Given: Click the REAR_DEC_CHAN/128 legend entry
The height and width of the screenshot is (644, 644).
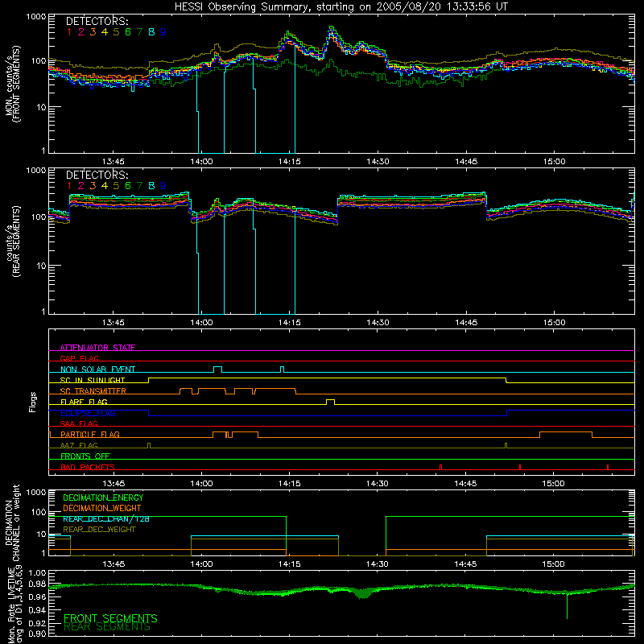Looking at the screenshot, I should tap(106, 519).
